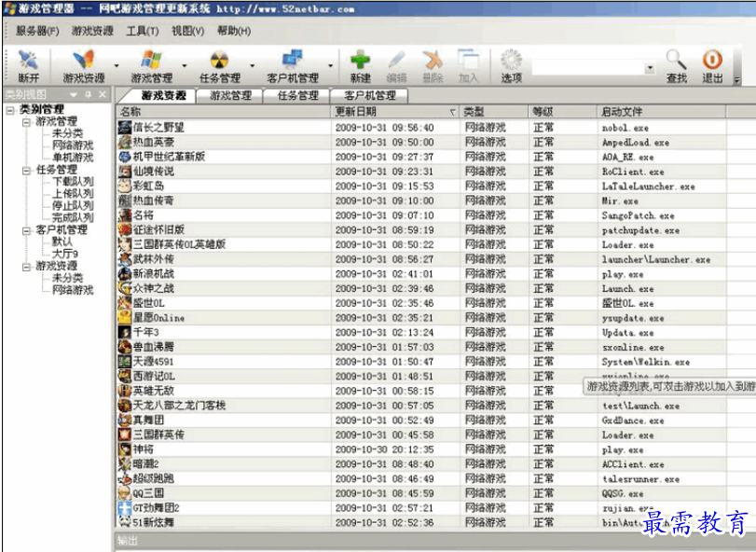Select 完成队列 in the tree
Screen dimensions: 756x552
(x=73, y=217)
